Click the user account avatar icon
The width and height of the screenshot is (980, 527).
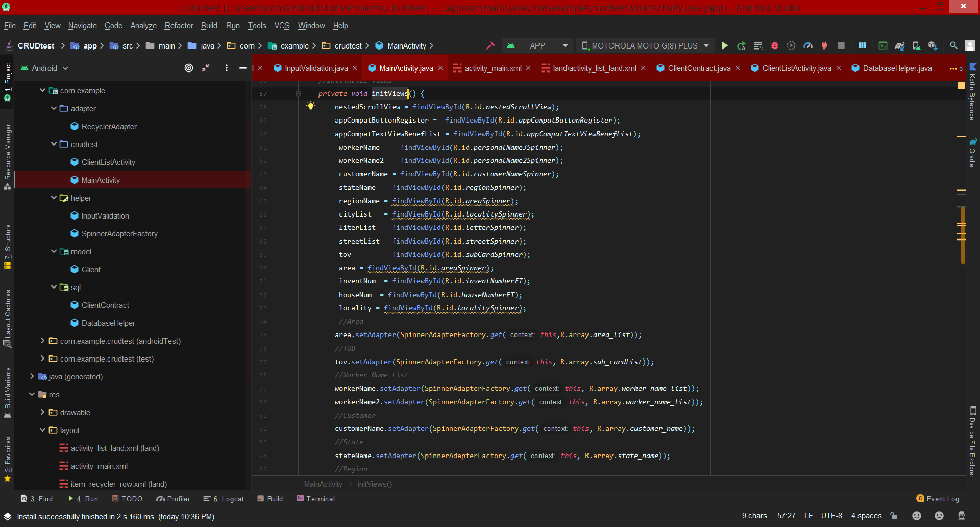point(970,45)
